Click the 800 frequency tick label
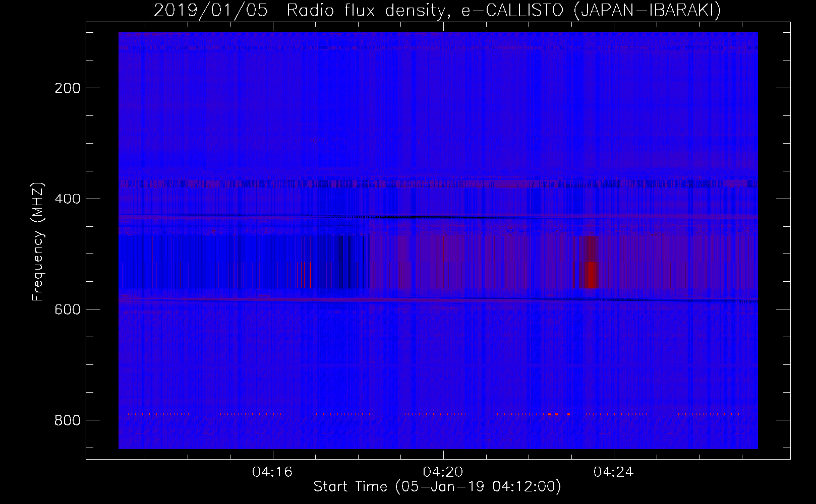 68,420
